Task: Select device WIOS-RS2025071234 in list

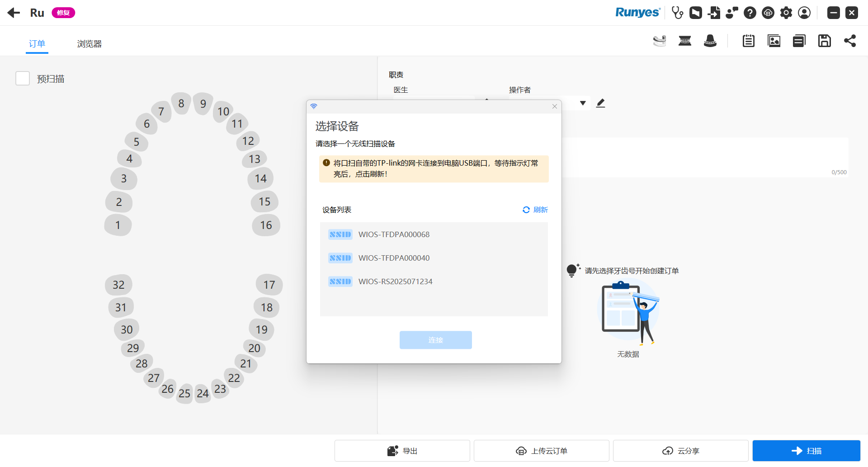Action: coord(395,281)
